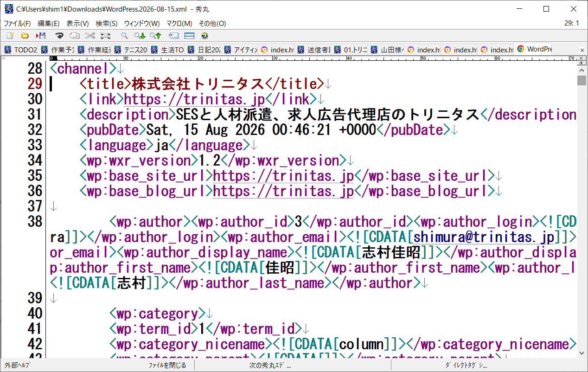Open the ウィンドウ(W) menu

(x=141, y=23)
